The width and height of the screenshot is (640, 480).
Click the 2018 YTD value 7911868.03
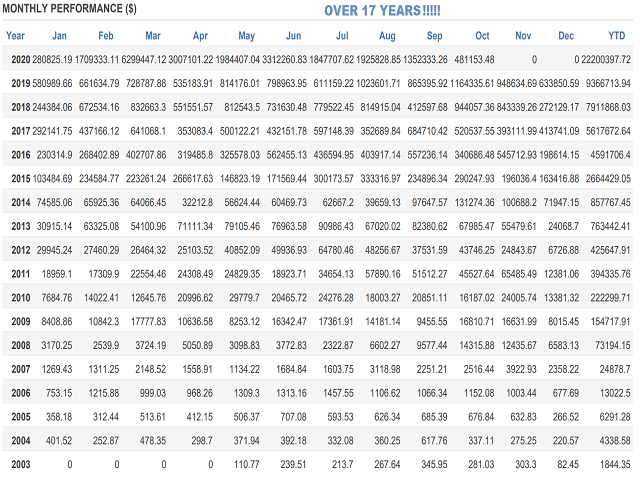pyautogui.click(x=608, y=107)
